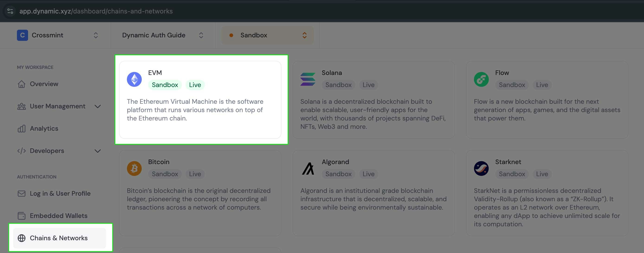Click the Bitcoin description text
The image size is (644, 253).
pyautogui.click(x=199, y=199)
